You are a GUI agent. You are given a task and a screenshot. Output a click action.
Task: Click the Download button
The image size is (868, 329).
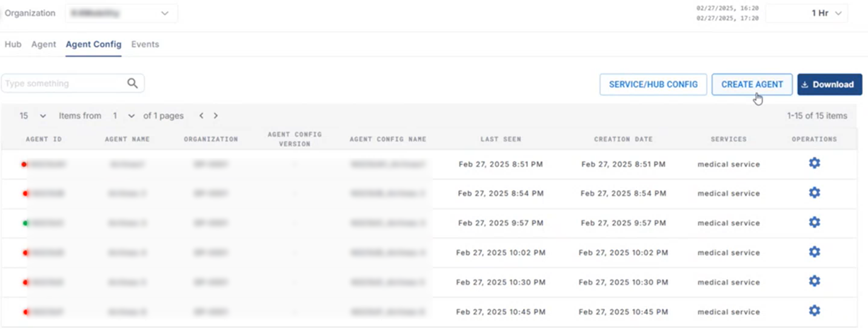(x=829, y=84)
